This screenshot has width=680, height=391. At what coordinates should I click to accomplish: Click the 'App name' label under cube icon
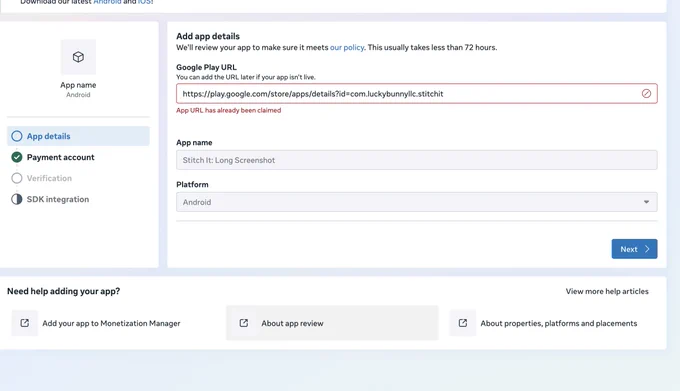pyautogui.click(x=78, y=85)
